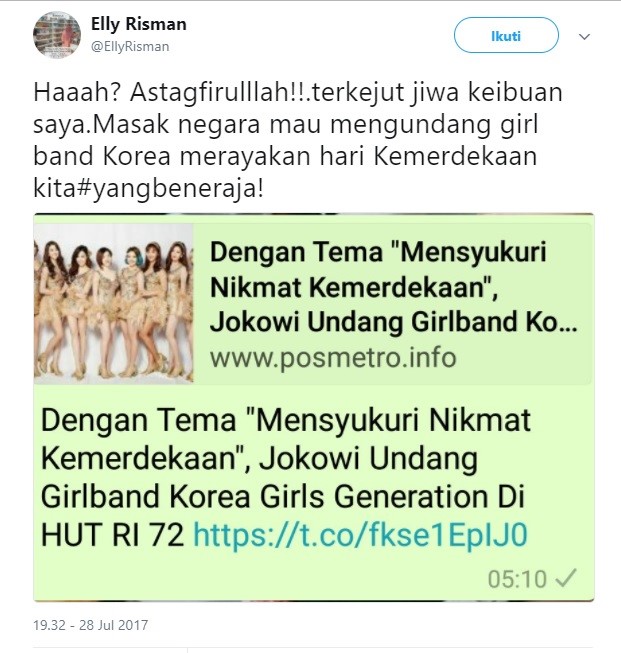This screenshot has width=621, height=653.
Task: Click the "Jokowi Undang Girlband Ko…" truncated line
Action: tap(394, 323)
